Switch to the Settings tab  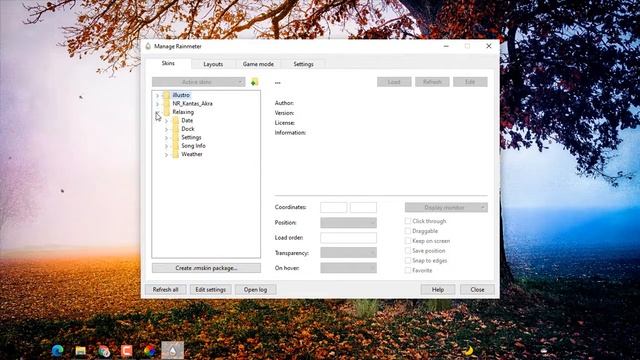point(303,64)
